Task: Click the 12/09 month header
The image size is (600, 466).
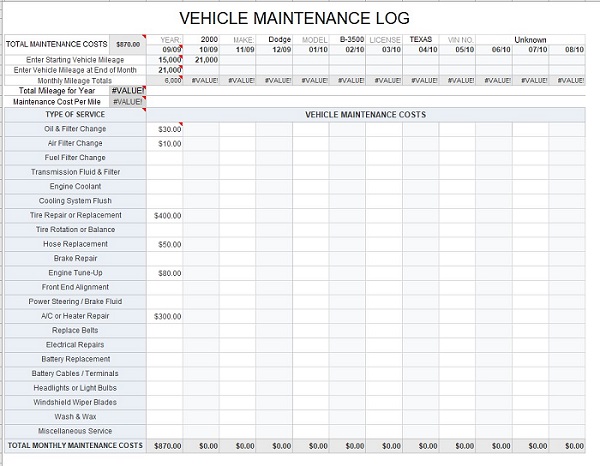Action: [274, 49]
